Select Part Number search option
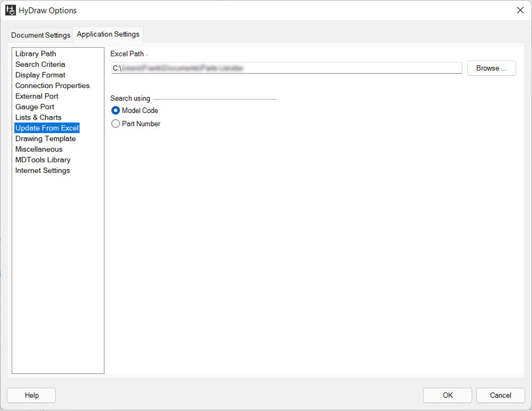 click(x=115, y=124)
